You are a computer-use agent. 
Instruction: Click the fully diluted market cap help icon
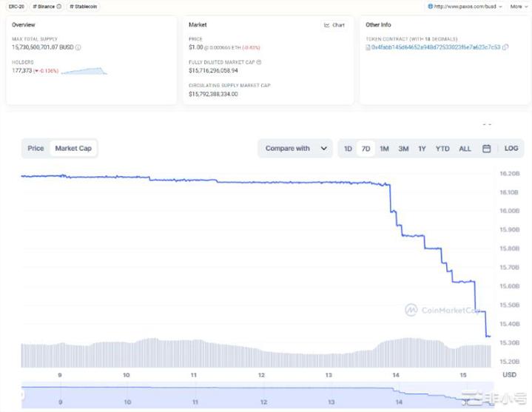coord(258,62)
